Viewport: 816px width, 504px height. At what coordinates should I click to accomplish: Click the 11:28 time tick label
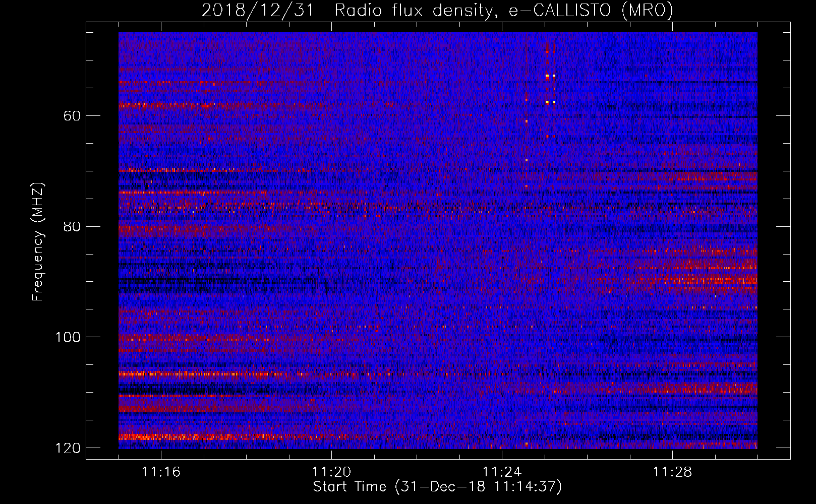tap(672, 472)
